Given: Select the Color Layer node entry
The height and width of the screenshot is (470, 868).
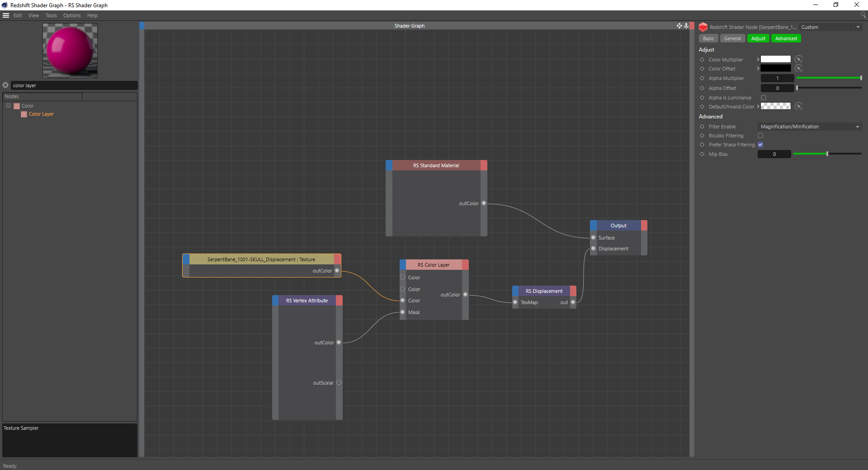Looking at the screenshot, I should coord(41,114).
